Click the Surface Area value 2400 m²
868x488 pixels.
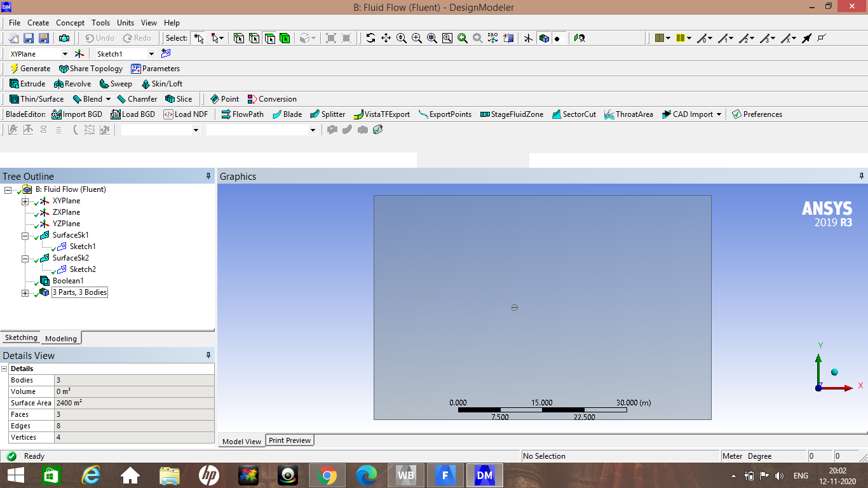point(135,403)
